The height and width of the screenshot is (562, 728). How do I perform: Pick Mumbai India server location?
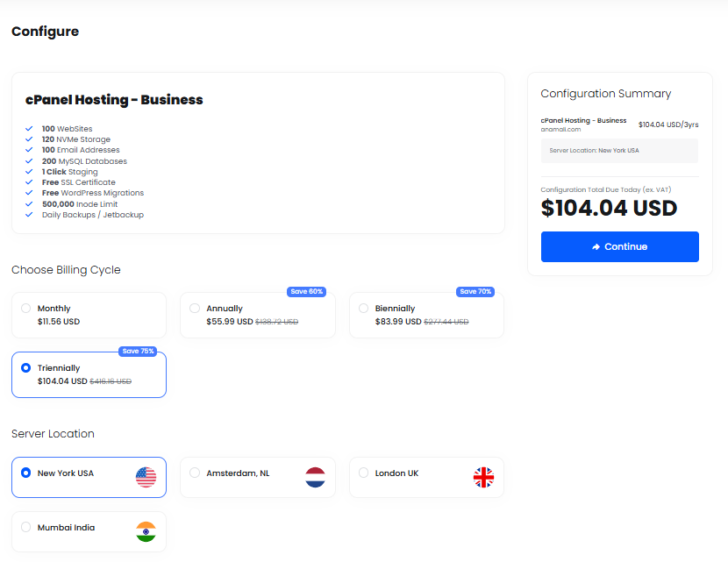pos(89,532)
